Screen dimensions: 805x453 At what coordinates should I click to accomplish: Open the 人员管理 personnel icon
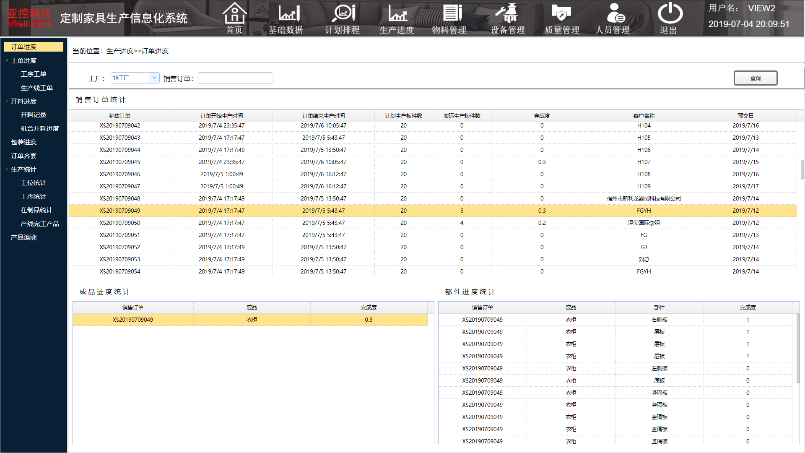pos(613,18)
